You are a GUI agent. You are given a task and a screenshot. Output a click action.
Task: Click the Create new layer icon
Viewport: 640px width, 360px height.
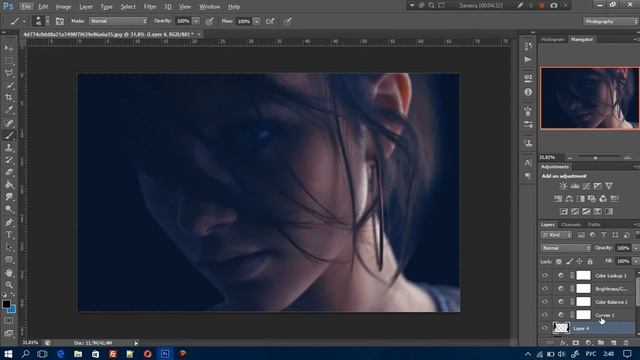[x=613, y=343]
